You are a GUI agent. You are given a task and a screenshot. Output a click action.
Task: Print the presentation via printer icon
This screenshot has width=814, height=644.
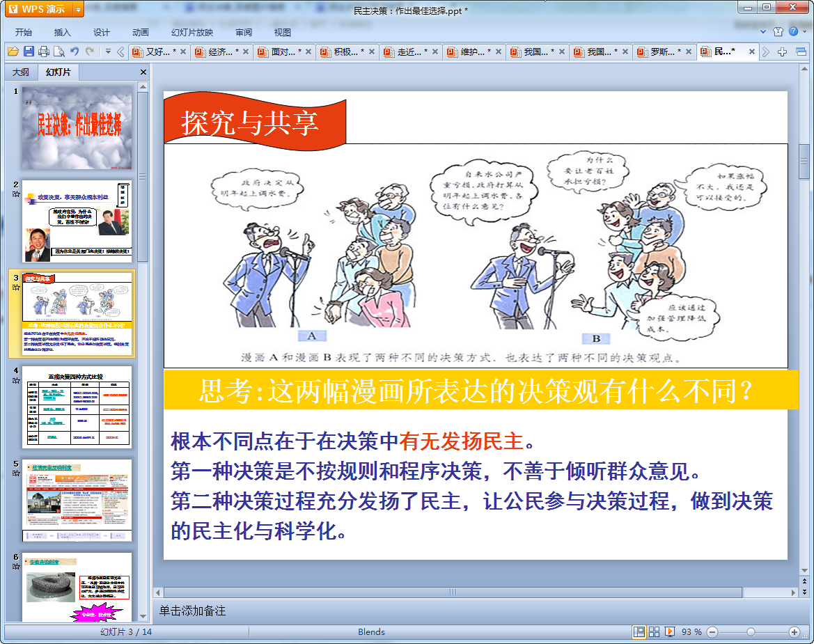(44, 52)
